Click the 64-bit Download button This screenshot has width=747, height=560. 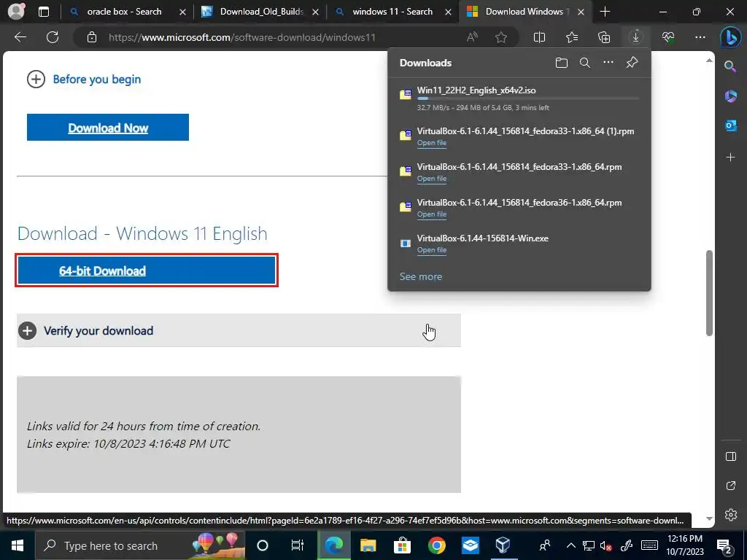click(147, 271)
